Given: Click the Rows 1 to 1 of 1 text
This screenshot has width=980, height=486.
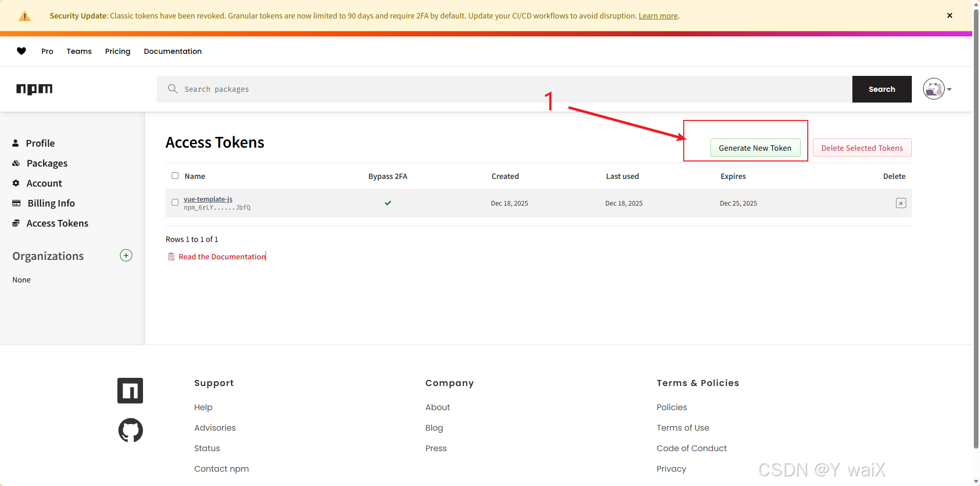Looking at the screenshot, I should 192,239.
